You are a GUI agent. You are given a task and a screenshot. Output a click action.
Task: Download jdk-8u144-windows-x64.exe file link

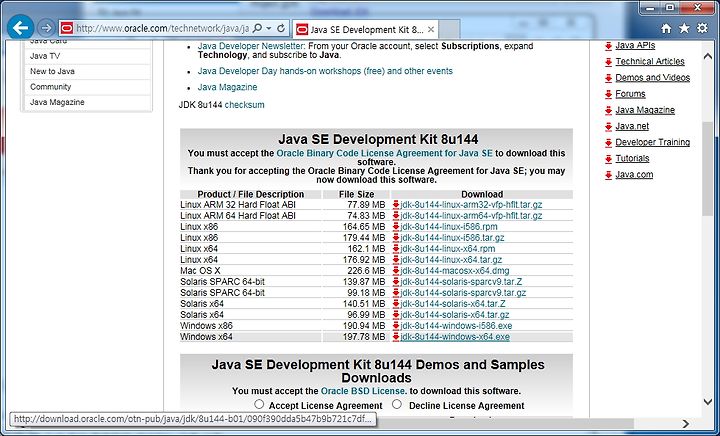[x=455, y=337]
